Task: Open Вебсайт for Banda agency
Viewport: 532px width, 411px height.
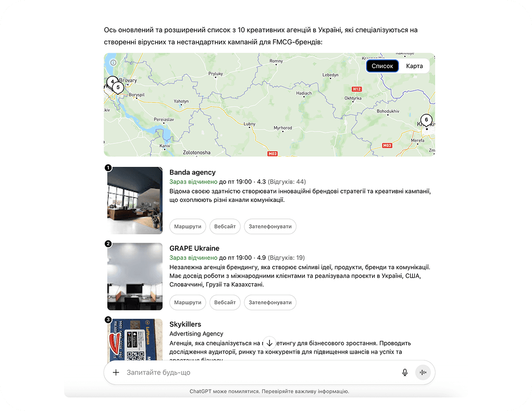Action: (225, 226)
